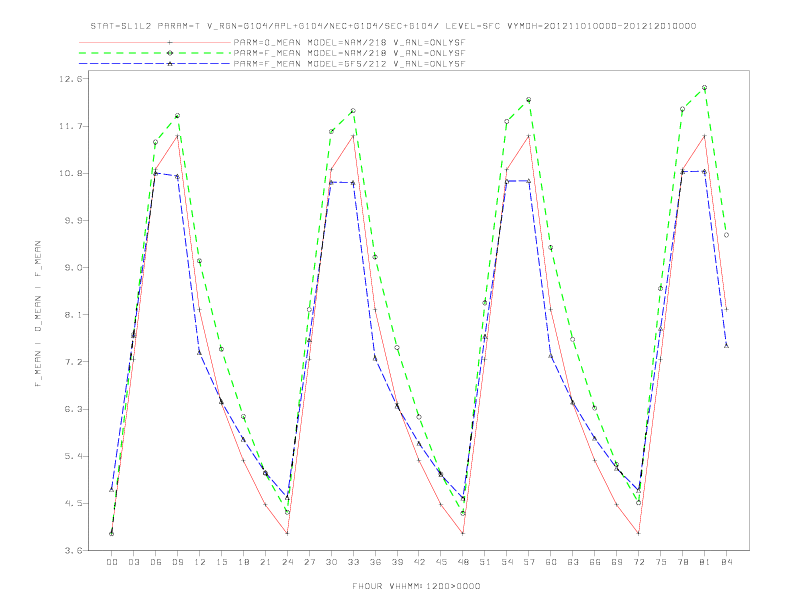Click x-axis hour label 21

(265, 562)
